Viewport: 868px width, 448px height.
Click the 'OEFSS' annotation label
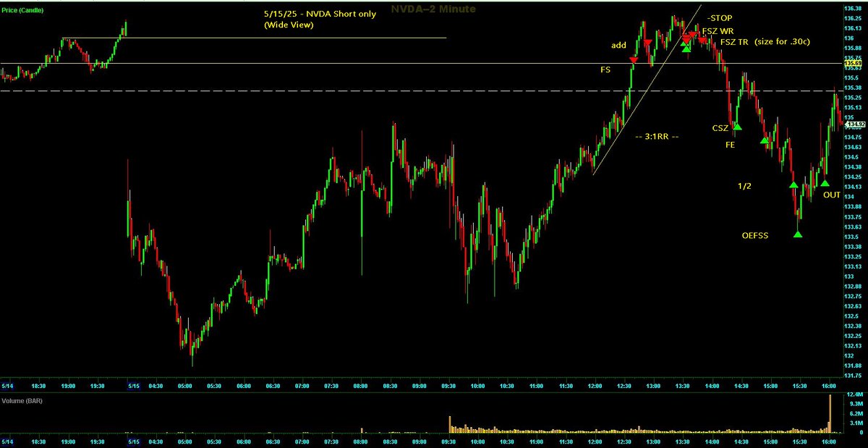[x=756, y=236]
